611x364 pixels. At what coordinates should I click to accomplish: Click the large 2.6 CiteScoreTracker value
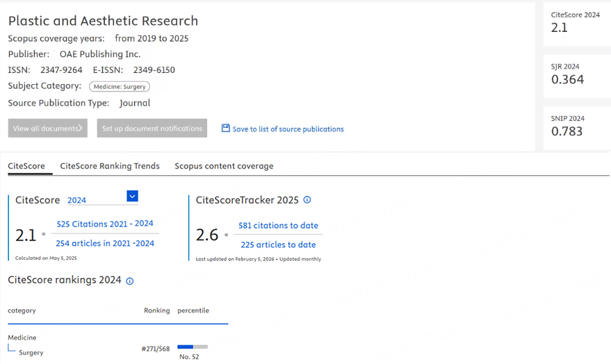click(207, 235)
